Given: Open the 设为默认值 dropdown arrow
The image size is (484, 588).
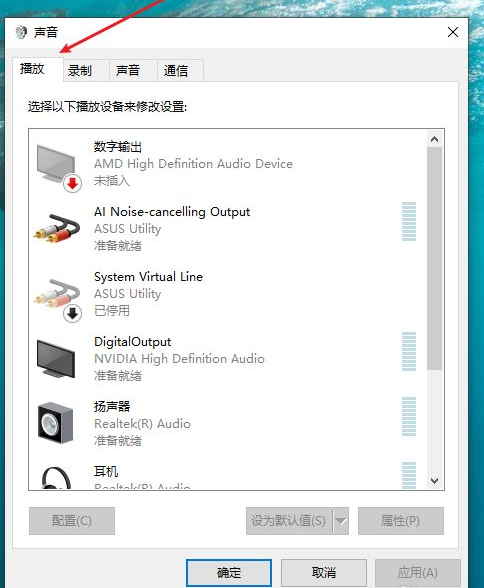Looking at the screenshot, I should pyautogui.click(x=340, y=520).
